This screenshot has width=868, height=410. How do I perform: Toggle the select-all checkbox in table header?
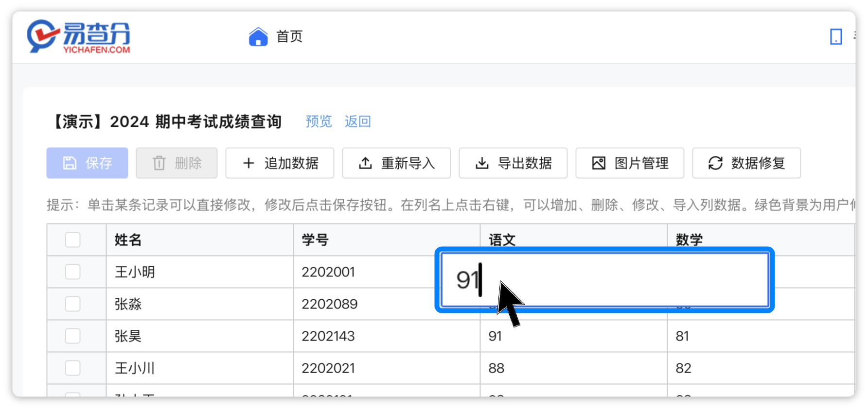point(72,240)
